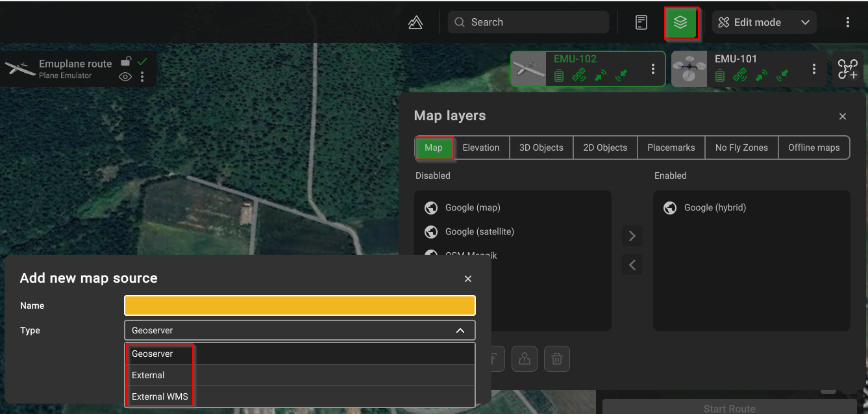Viewport: 868px width, 414px height.
Task: Switch to the Elevation tab
Action: pos(480,148)
